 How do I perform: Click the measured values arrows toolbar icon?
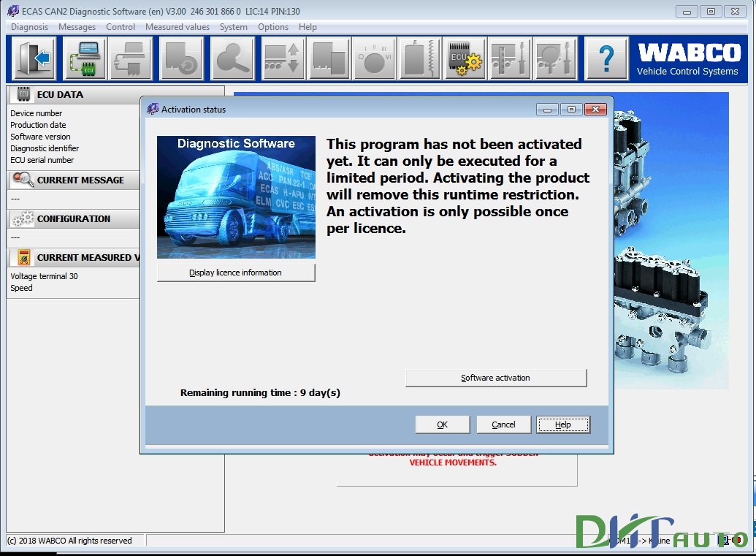click(x=283, y=58)
